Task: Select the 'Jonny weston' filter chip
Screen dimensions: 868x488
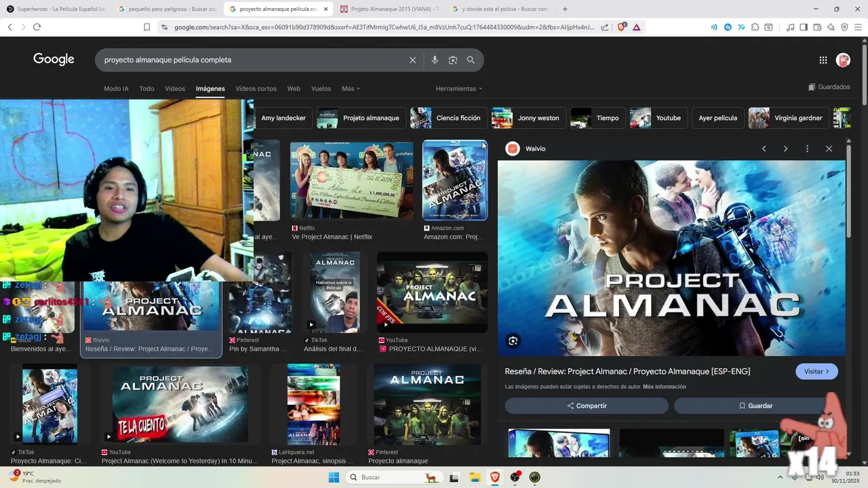Action: [529, 118]
